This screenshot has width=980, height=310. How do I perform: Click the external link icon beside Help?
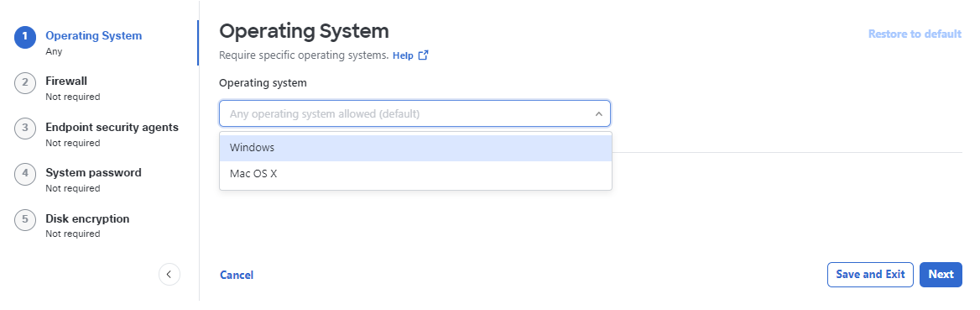click(423, 55)
